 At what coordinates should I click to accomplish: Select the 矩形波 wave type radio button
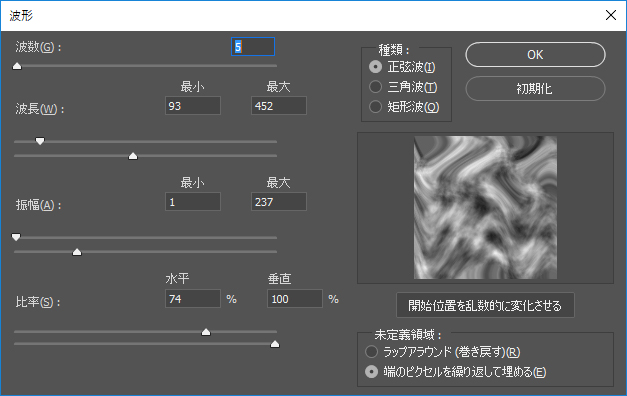(375, 106)
